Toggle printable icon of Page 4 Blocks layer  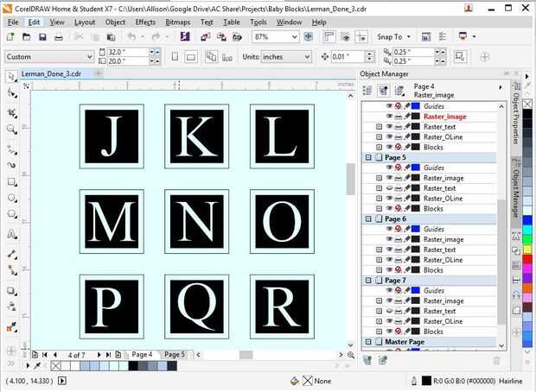point(399,147)
